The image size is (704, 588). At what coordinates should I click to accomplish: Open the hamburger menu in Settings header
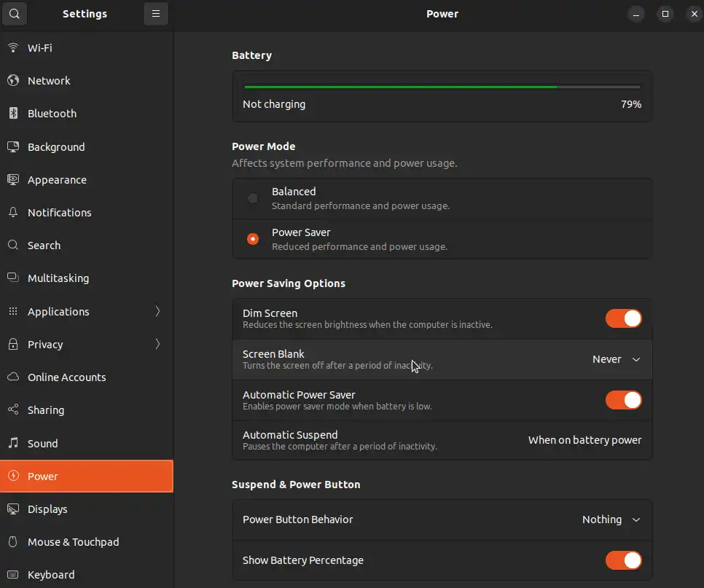pos(155,14)
